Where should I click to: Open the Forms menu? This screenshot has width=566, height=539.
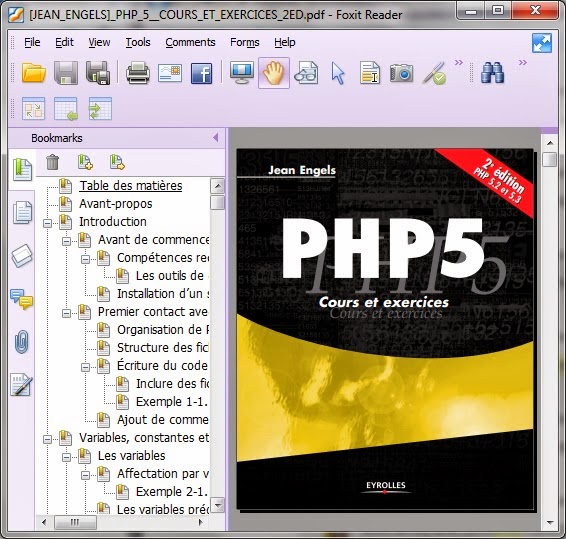coord(245,42)
